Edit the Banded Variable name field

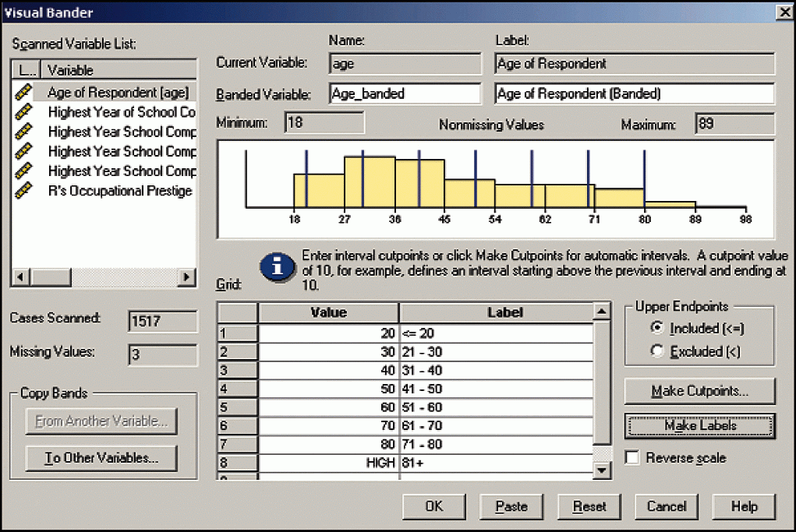click(x=405, y=93)
